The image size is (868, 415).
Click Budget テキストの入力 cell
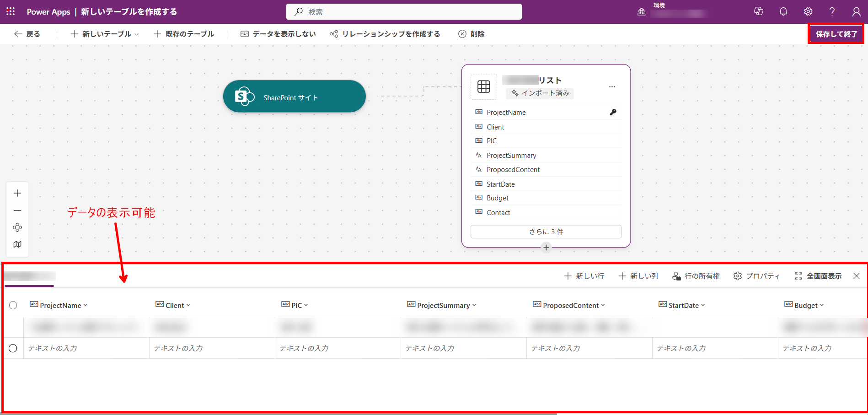pos(822,348)
